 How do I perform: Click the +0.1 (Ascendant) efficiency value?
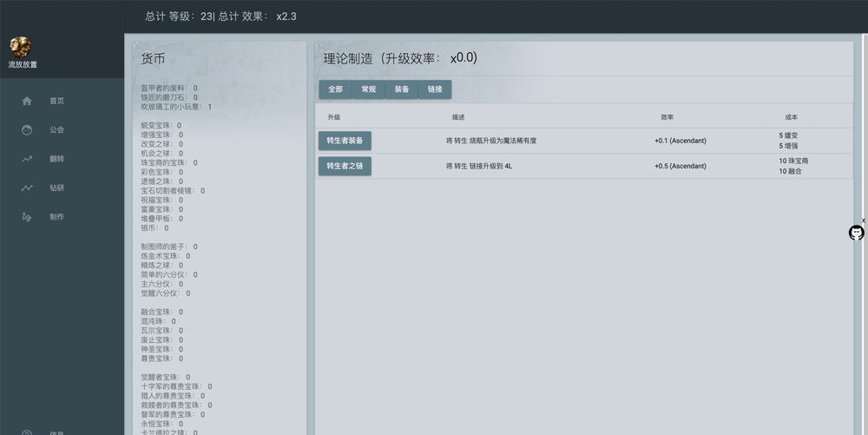(681, 141)
